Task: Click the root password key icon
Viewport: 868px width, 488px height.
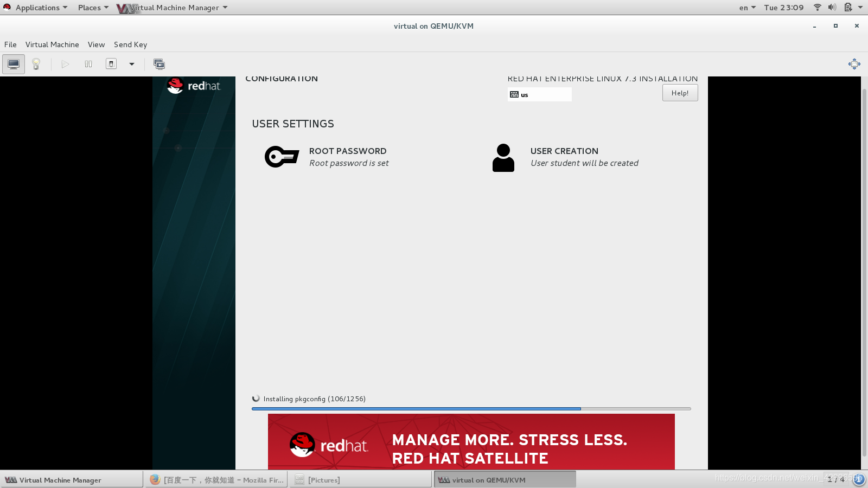Action: click(x=282, y=157)
